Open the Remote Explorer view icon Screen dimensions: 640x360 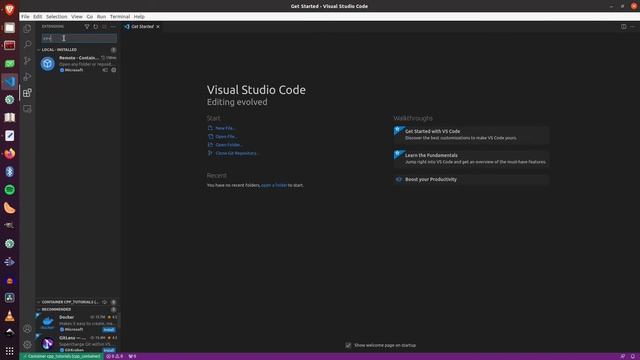pos(27,109)
